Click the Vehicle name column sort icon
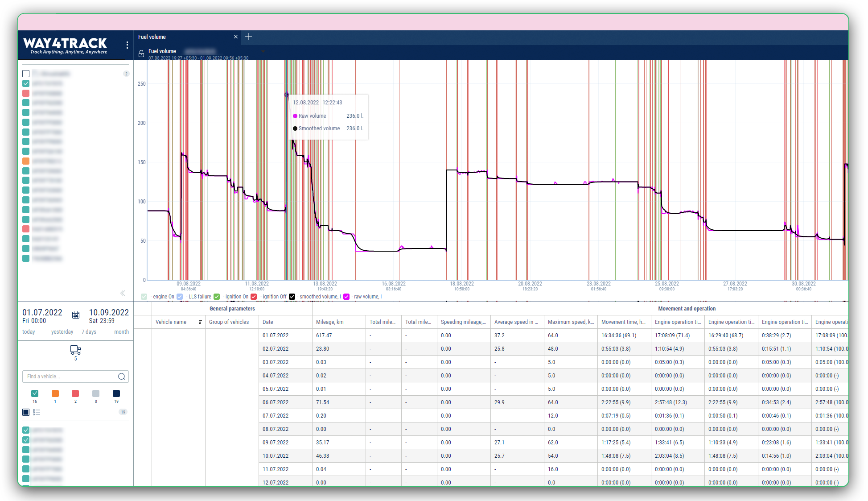This screenshot has height=501, width=868. point(200,322)
